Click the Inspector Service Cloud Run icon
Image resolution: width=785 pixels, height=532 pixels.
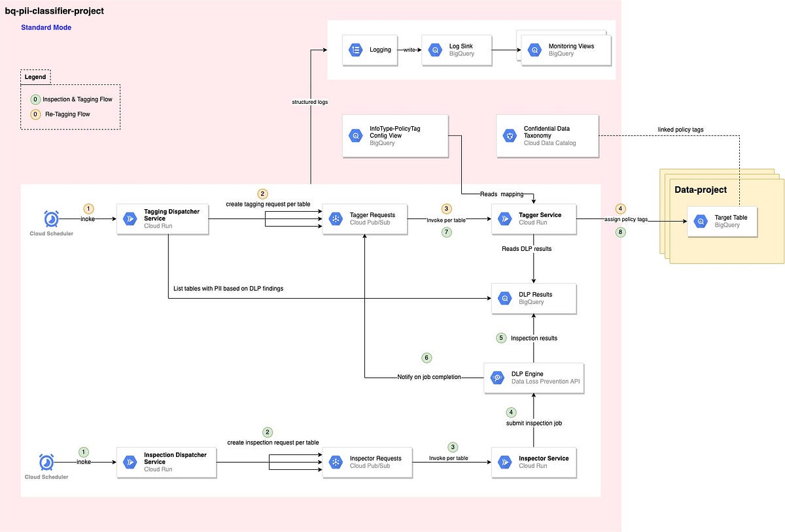pyautogui.click(x=504, y=462)
